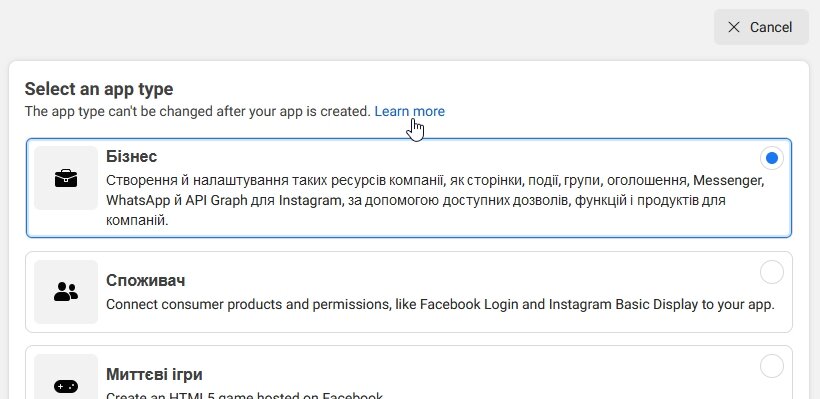820x399 pixels.
Task: Click the Select an app type heading
Action: (x=99, y=89)
